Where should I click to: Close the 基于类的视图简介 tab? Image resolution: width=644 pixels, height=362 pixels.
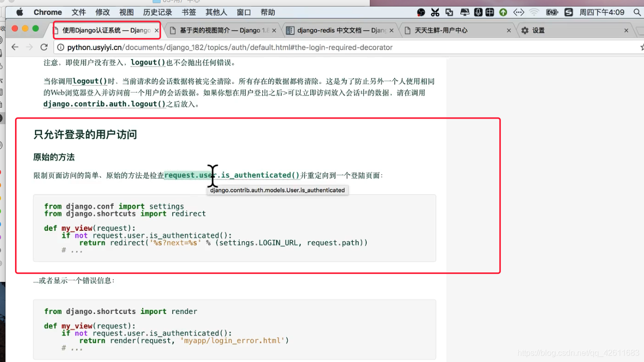pyautogui.click(x=274, y=31)
